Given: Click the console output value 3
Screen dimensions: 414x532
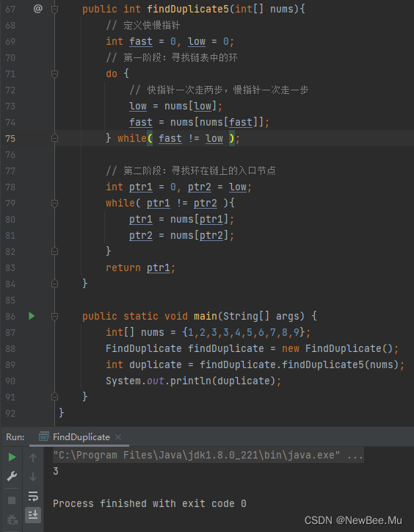Looking at the screenshot, I should [x=56, y=471].
